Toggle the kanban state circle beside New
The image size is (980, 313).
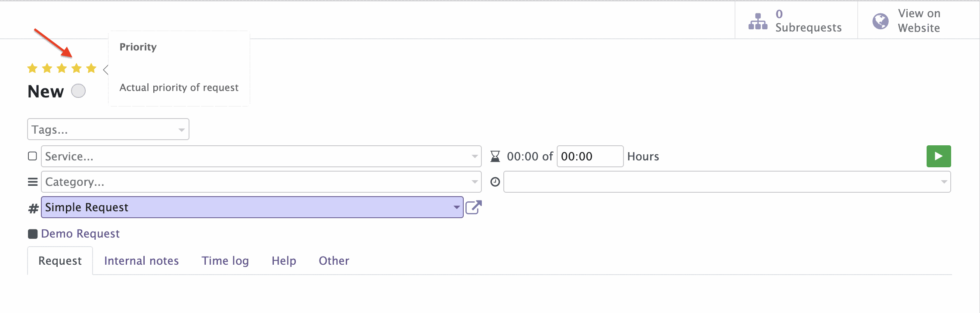[78, 91]
